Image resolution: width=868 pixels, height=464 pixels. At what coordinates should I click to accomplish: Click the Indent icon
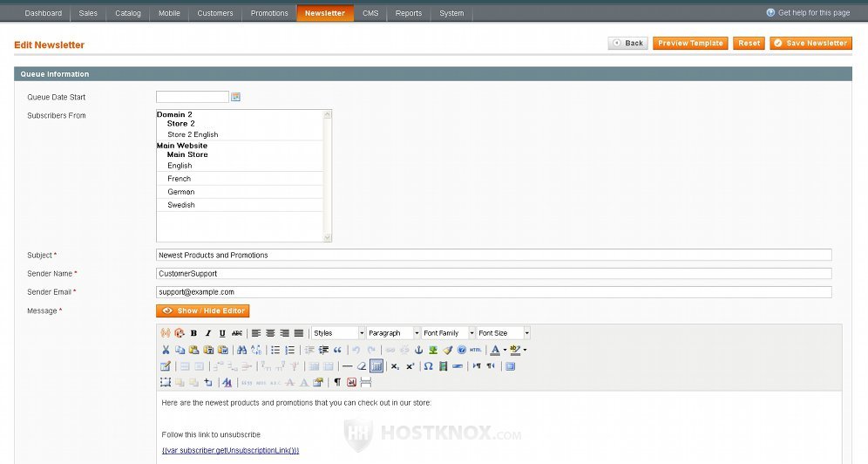pyautogui.click(x=324, y=350)
